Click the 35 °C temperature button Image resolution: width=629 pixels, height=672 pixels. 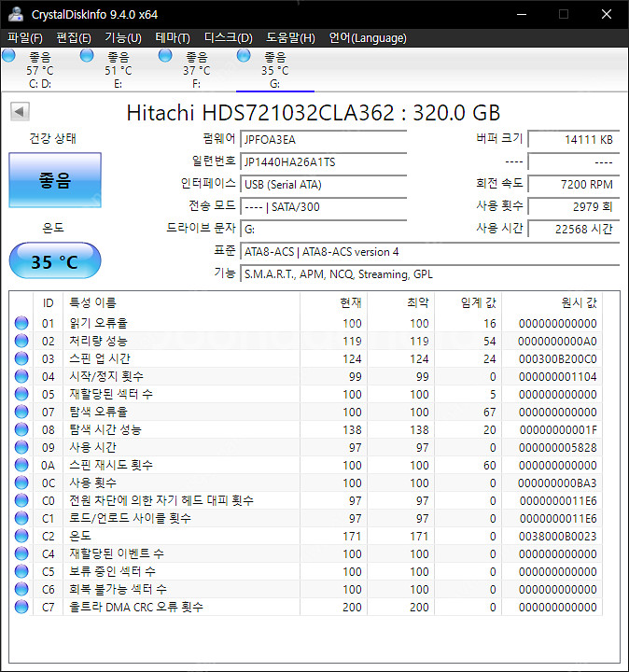55,260
